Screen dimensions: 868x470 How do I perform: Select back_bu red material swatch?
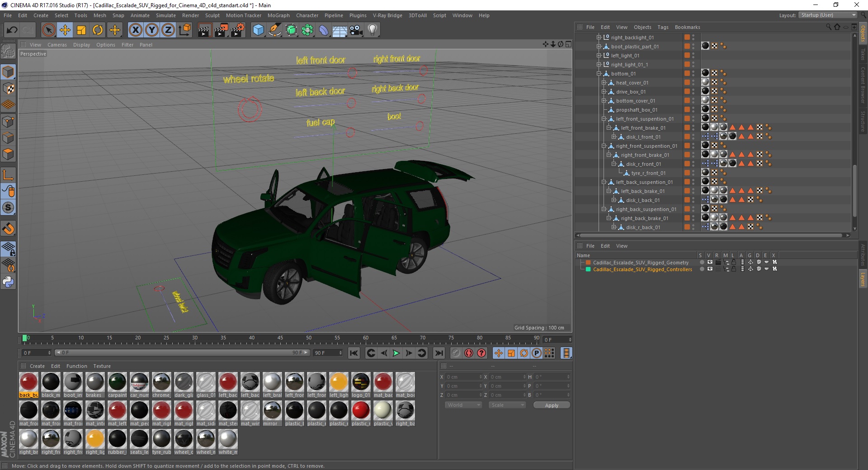click(x=29, y=385)
